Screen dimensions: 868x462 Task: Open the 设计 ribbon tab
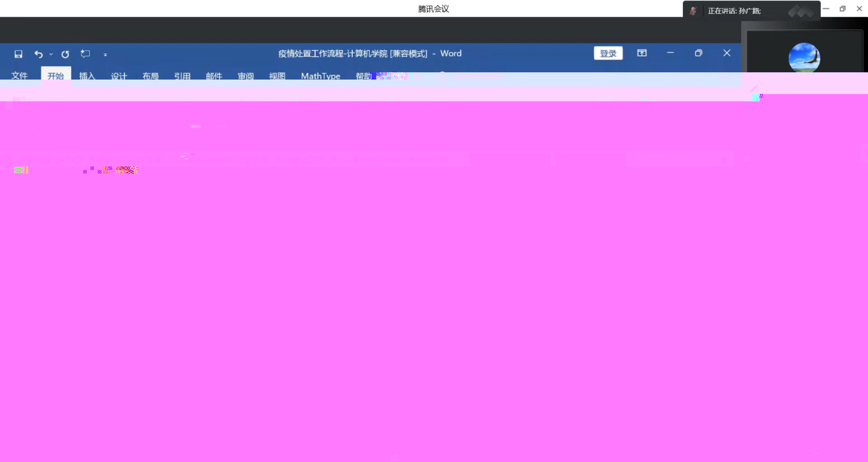(119, 76)
